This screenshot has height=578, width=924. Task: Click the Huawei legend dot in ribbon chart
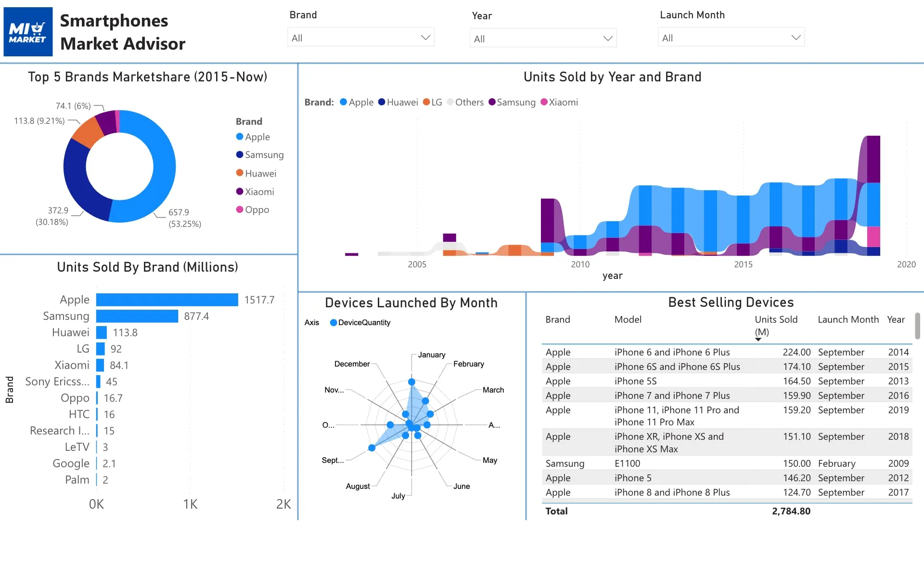(382, 102)
